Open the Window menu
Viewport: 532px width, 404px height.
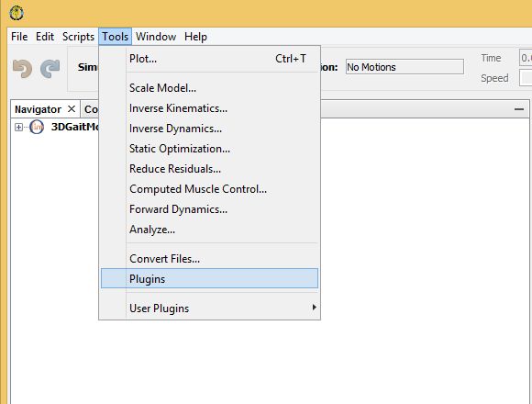[156, 37]
